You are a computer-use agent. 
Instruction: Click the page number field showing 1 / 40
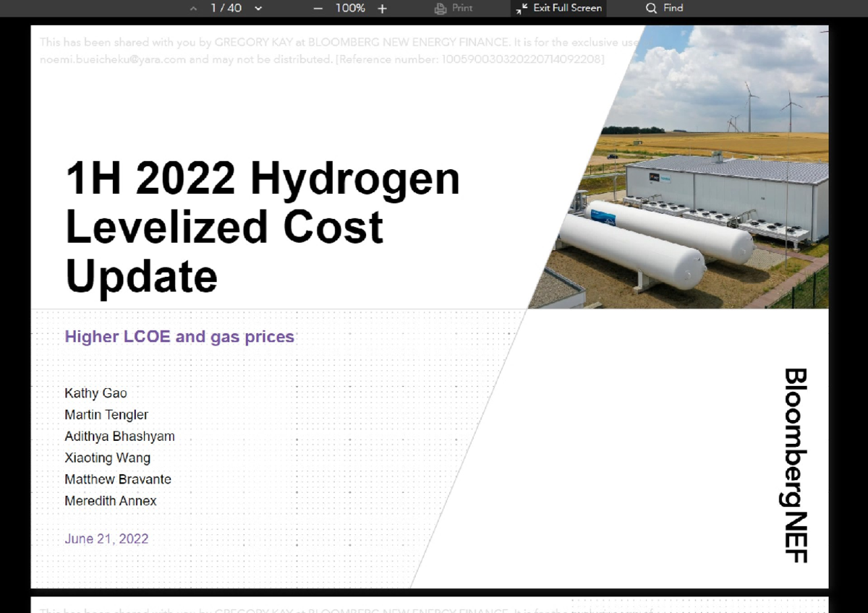226,8
